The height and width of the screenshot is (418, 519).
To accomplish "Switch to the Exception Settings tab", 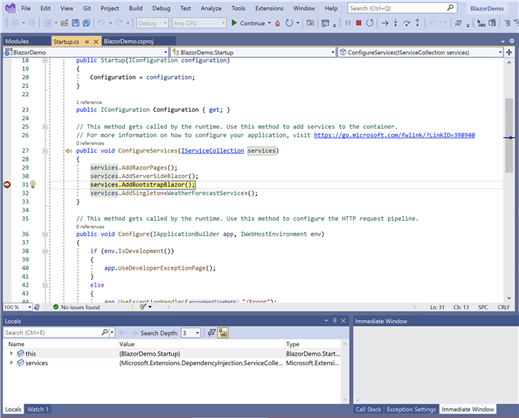I will pos(411,409).
